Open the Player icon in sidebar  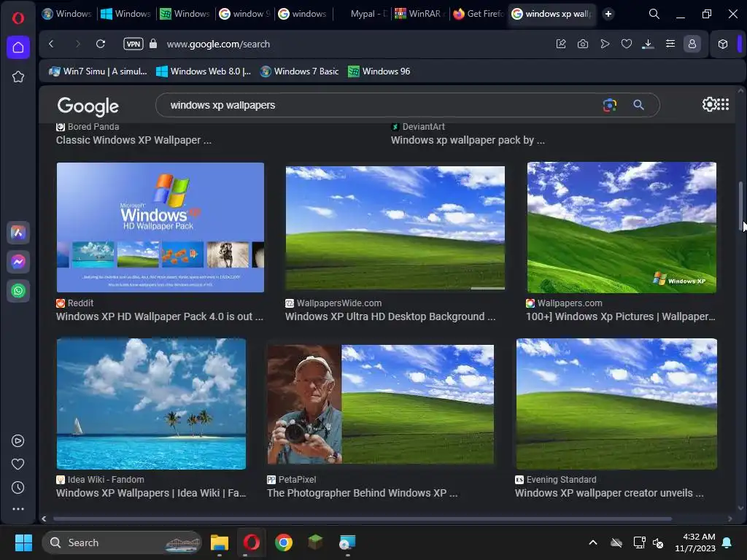pyautogui.click(x=18, y=441)
